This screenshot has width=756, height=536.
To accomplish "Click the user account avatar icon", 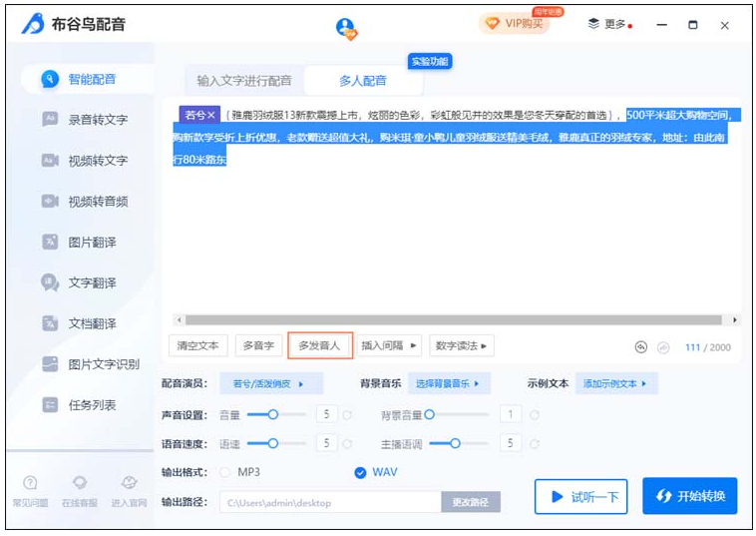I will click(x=345, y=27).
